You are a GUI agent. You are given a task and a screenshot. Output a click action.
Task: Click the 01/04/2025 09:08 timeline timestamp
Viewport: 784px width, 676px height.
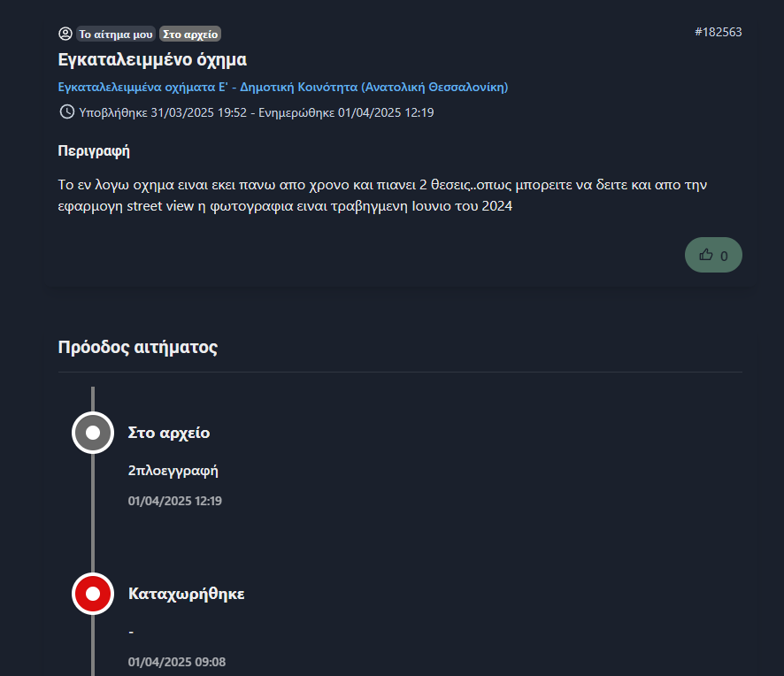click(177, 661)
